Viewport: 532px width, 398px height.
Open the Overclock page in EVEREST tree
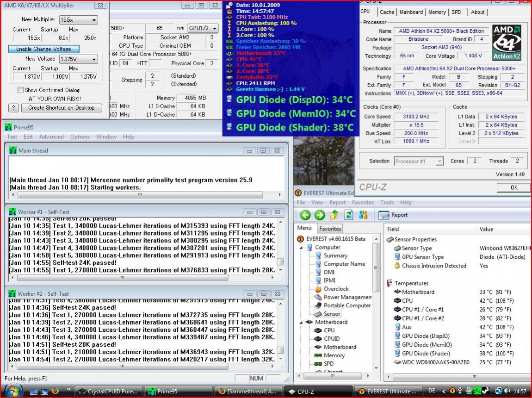click(336, 289)
